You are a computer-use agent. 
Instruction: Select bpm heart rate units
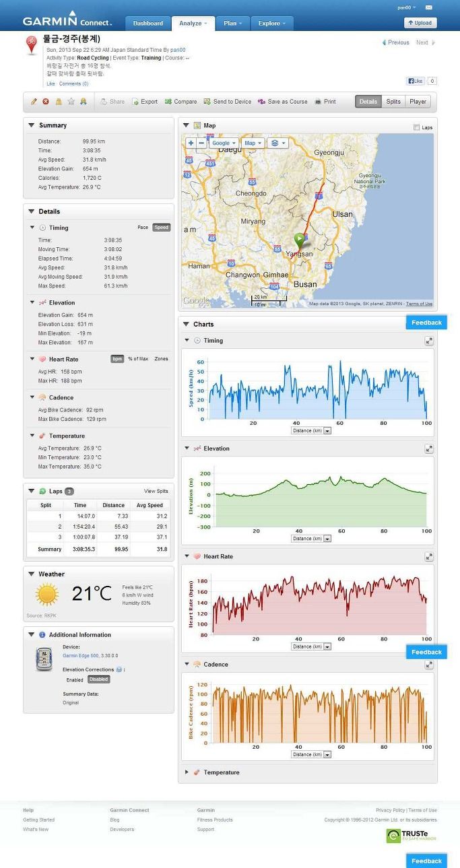(x=117, y=359)
